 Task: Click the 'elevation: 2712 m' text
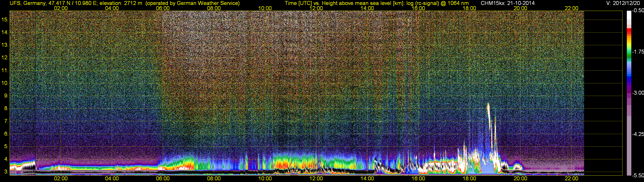[x=121, y=3]
